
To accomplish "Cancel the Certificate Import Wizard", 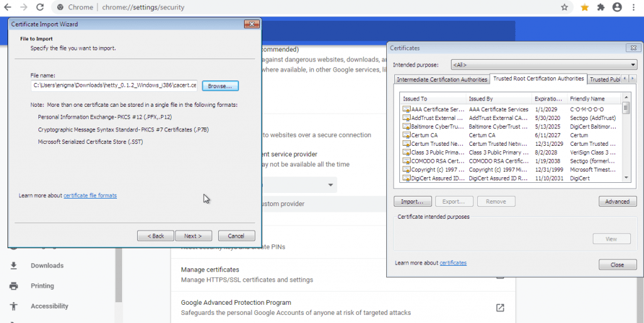I will (x=236, y=236).
